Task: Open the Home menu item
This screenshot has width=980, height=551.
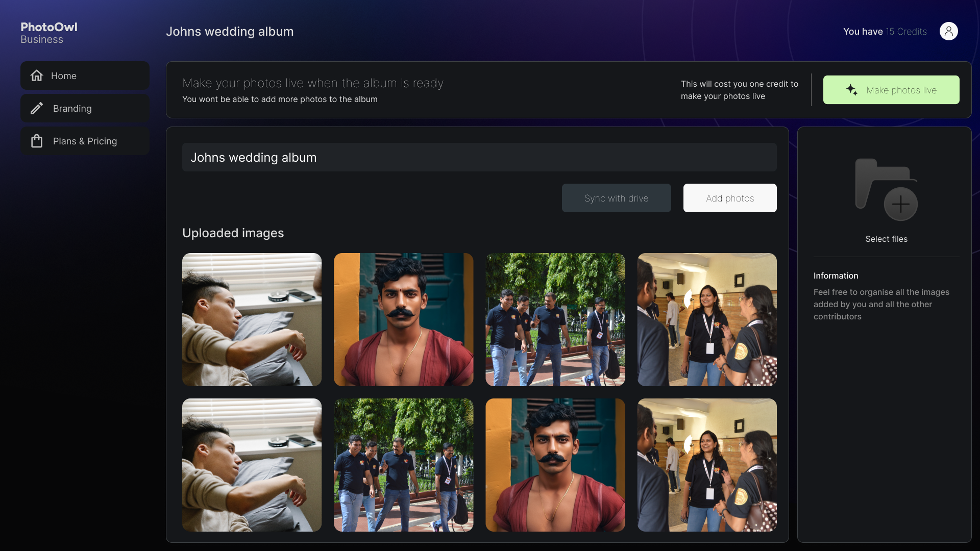Action: coord(85,76)
